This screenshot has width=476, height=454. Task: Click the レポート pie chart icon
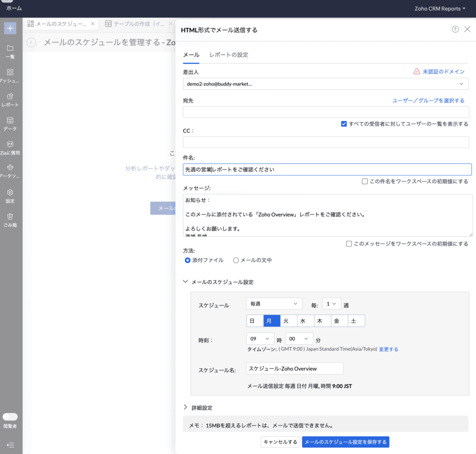10,96
